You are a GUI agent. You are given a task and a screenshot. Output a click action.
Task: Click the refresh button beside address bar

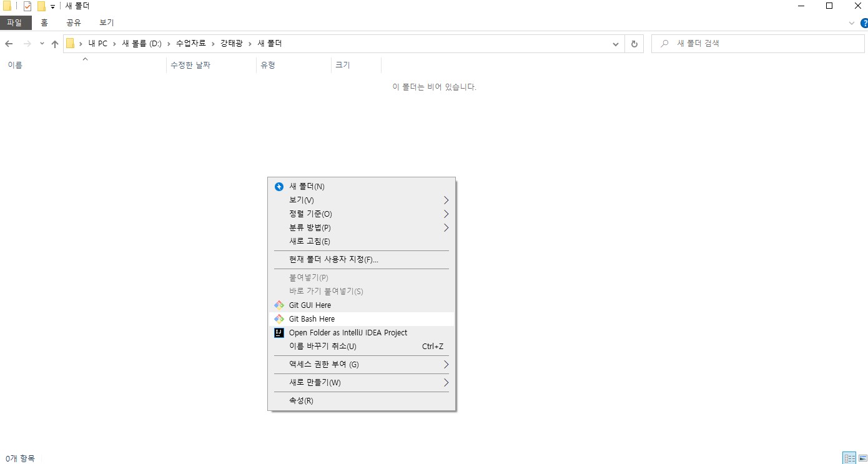(x=634, y=44)
